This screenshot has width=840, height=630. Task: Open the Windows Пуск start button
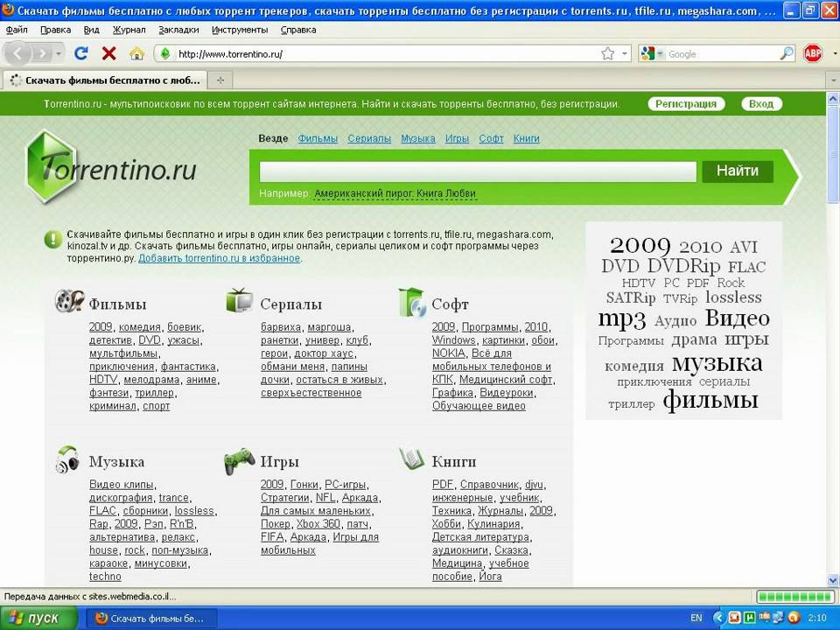[38, 618]
